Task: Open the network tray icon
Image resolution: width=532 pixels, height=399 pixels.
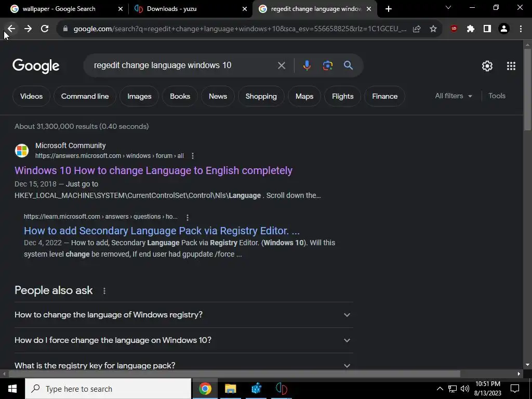Action: (453, 389)
